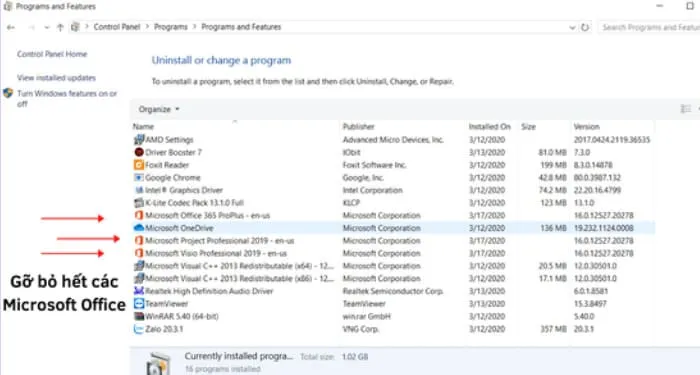Select Intel Corporation publisher cell

[372, 190]
